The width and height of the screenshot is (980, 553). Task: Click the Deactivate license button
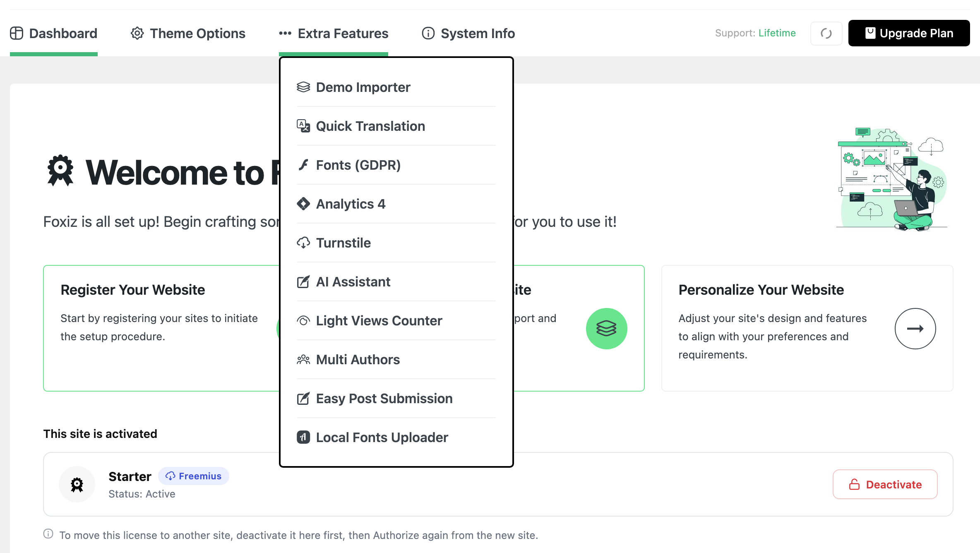885,484
